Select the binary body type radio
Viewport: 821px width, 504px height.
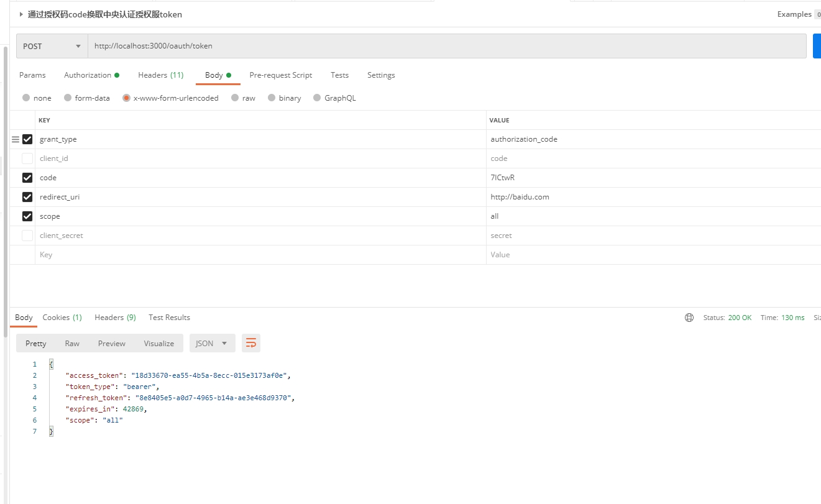(x=271, y=98)
